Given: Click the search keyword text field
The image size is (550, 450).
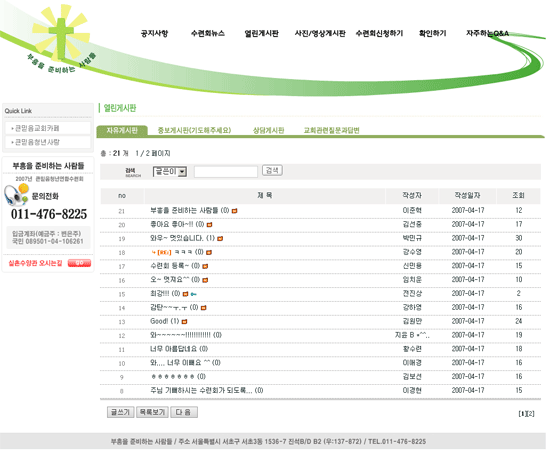Looking at the screenshot, I should (x=226, y=172).
